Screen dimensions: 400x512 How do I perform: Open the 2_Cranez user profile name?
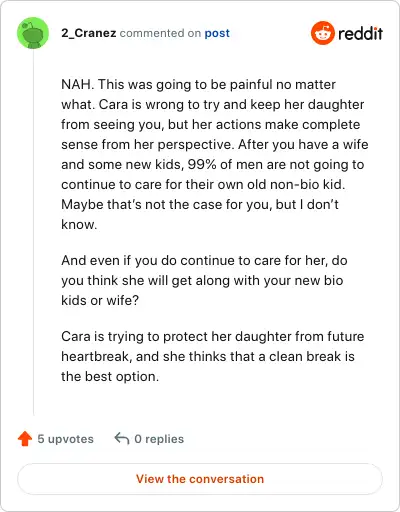pos(89,33)
